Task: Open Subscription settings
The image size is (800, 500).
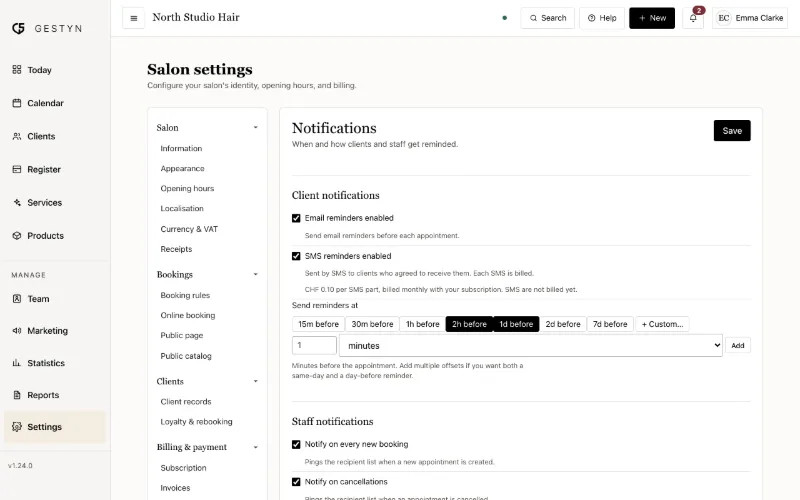Action: (x=183, y=468)
